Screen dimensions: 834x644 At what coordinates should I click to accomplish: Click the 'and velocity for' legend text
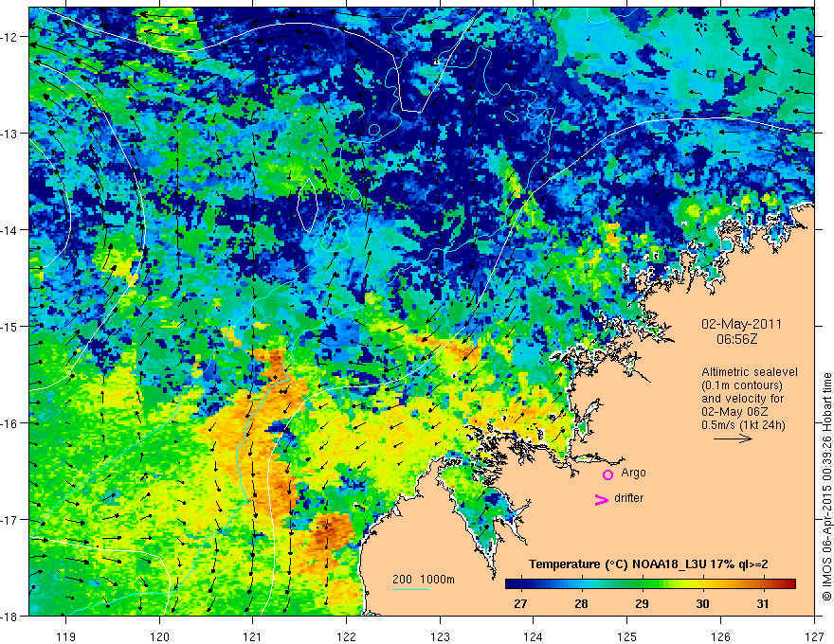pos(742,399)
